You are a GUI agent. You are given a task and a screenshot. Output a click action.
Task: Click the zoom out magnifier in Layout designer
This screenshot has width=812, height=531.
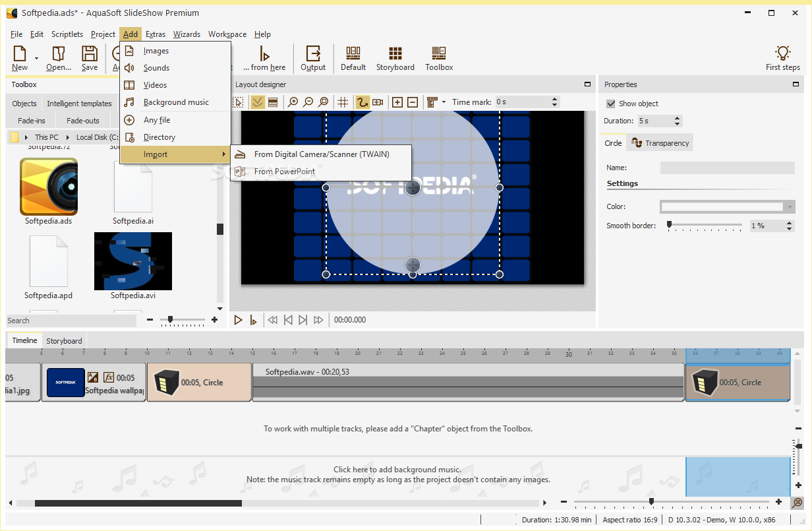[x=308, y=102]
